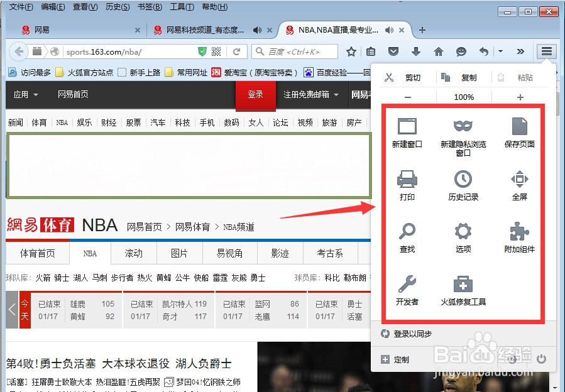This screenshot has width=565, height=392.
Task: Click the previous scores arrow
Action: pyautogui.click(x=12, y=310)
